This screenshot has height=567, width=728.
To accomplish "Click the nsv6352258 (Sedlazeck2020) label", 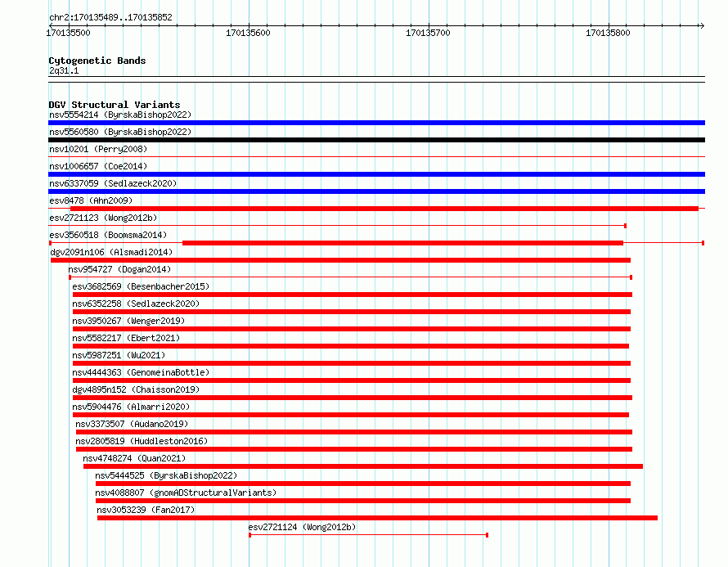I will pyautogui.click(x=136, y=304).
